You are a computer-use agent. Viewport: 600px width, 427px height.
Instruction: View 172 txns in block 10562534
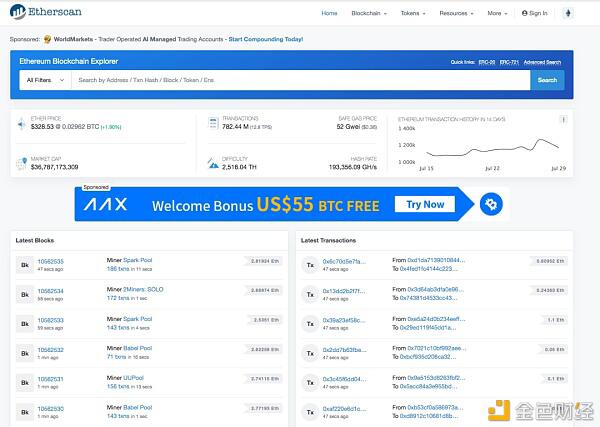coord(118,298)
